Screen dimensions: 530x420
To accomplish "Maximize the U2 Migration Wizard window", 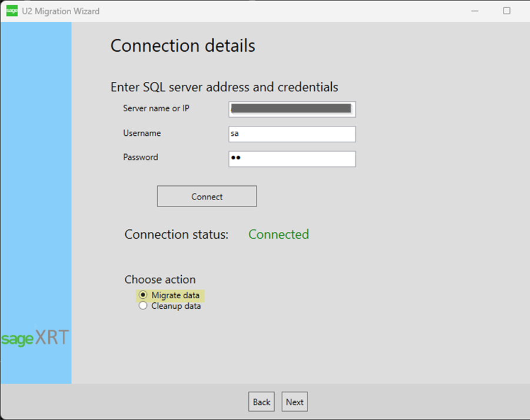I will (x=506, y=11).
